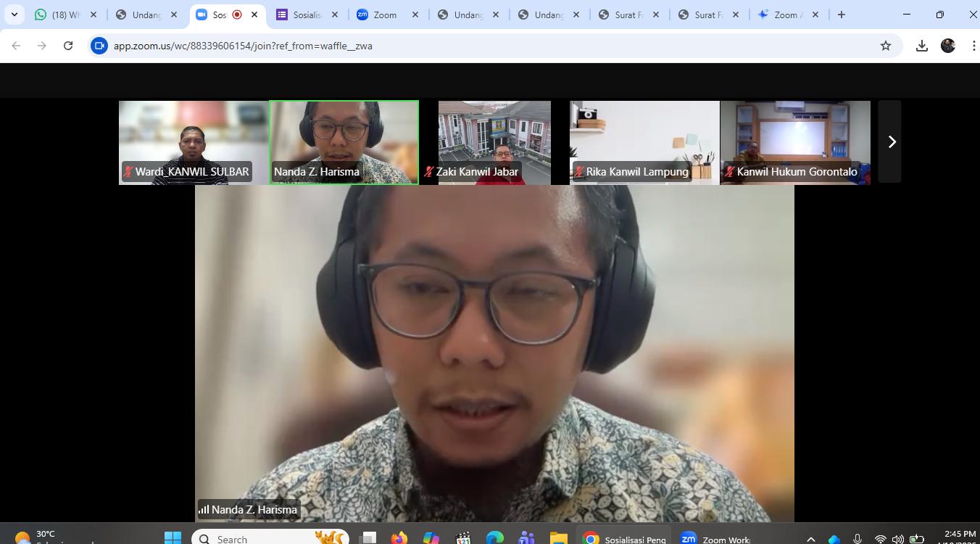Reload the Zoom meeting page

(x=68, y=46)
